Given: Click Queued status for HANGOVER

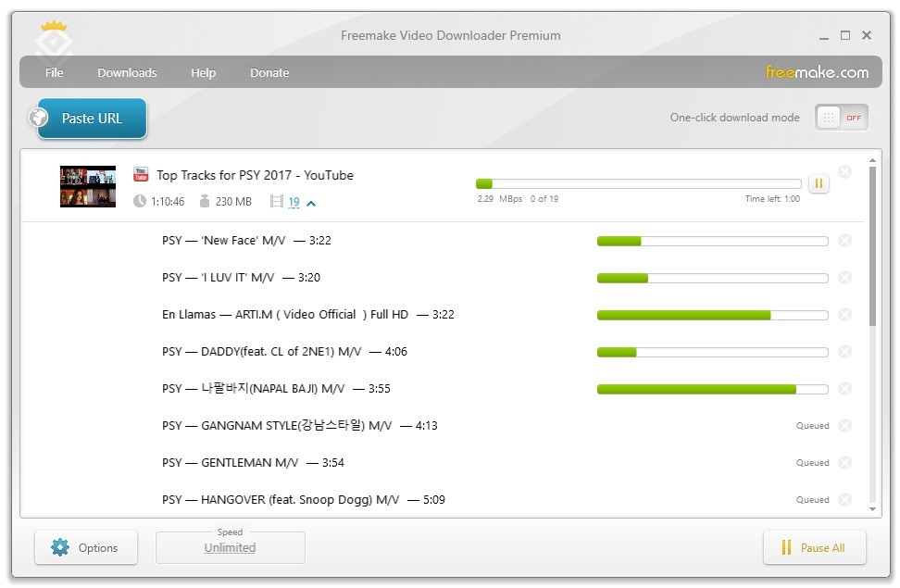Looking at the screenshot, I should coord(812,500).
